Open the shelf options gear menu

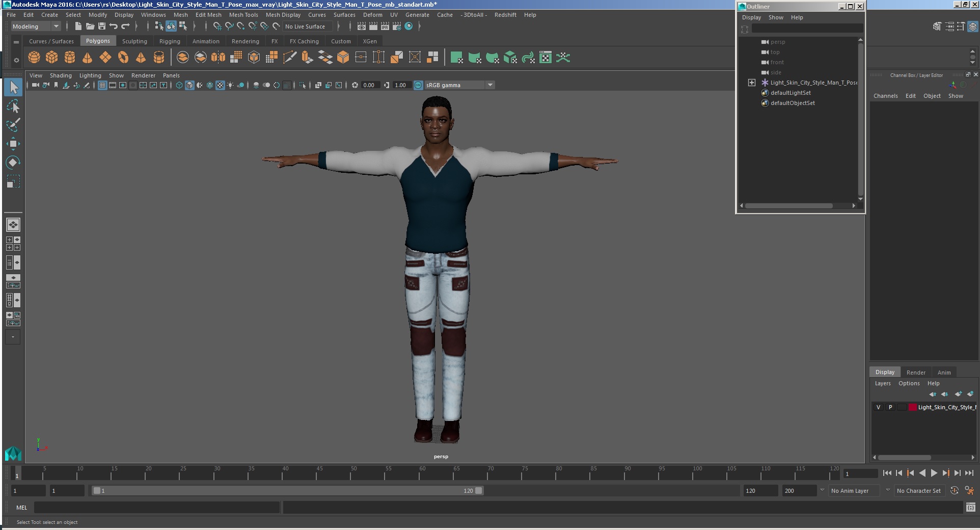(x=16, y=60)
